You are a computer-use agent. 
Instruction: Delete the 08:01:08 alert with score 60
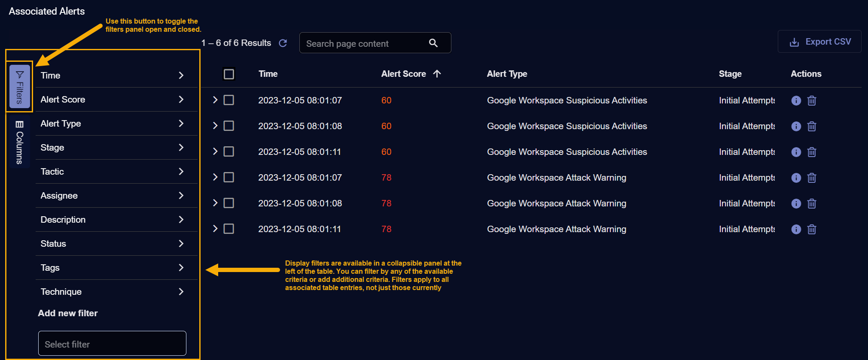click(x=811, y=126)
